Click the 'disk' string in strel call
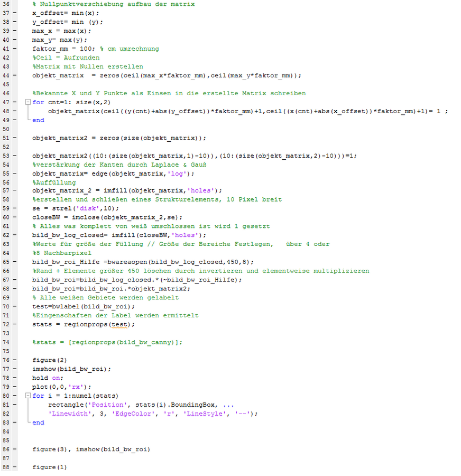Screen dimensions: 461x476 point(84,208)
